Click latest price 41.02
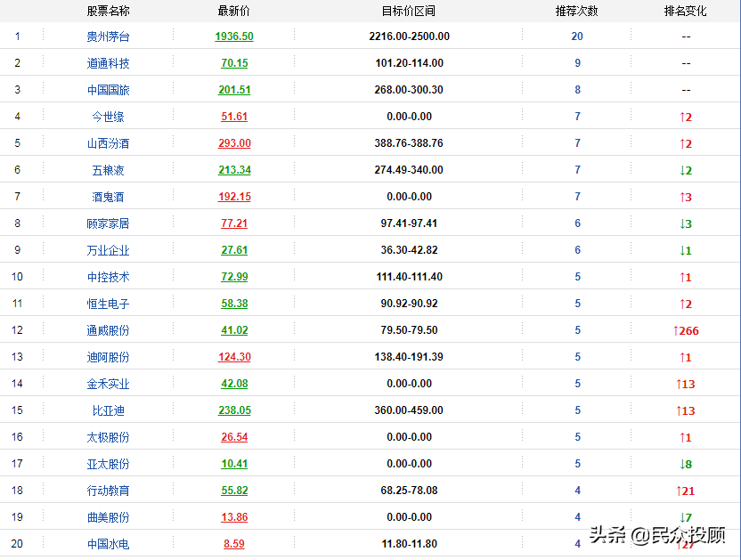741x560 pixels. pos(234,329)
